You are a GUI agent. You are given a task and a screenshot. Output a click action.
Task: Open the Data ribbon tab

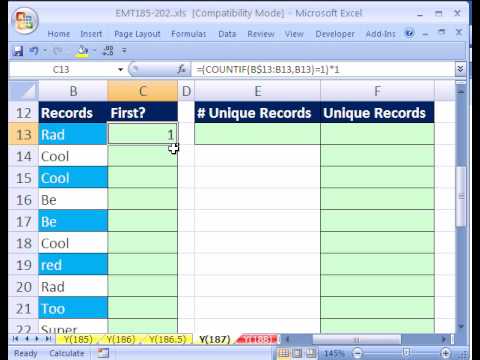(227, 34)
